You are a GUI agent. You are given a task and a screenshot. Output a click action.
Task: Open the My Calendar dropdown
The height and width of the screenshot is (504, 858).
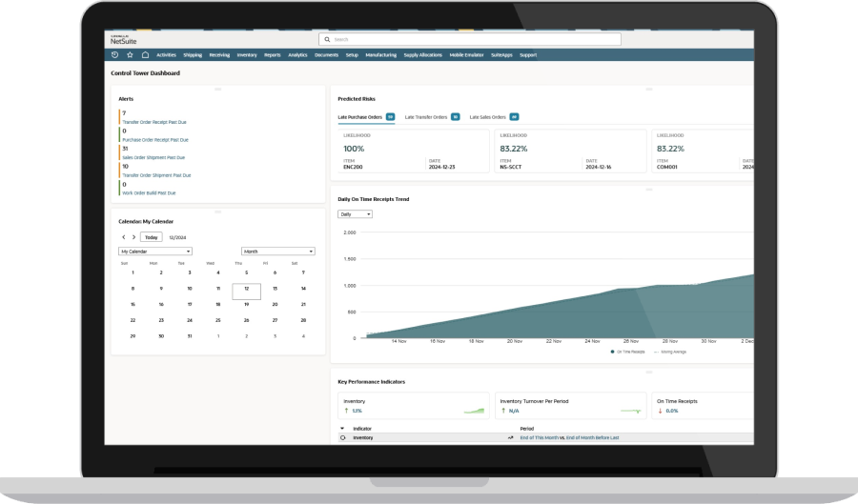tap(155, 252)
